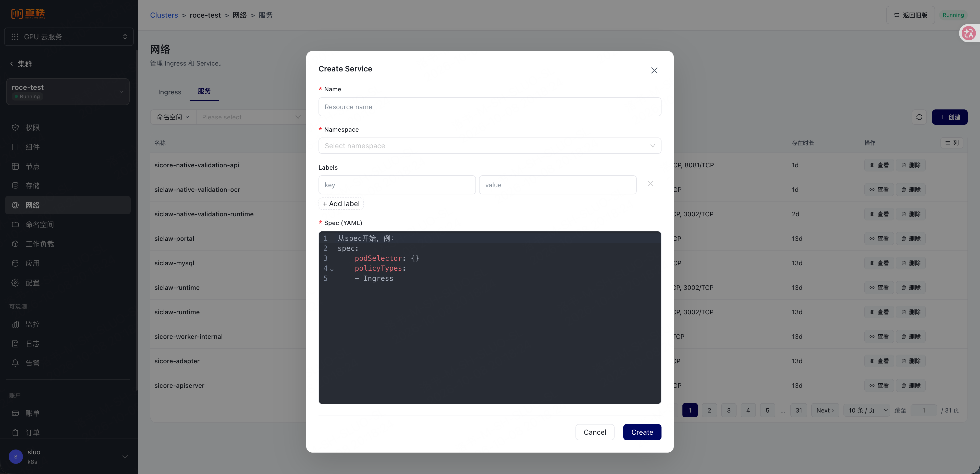This screenshot has height=474, width=980.
Task: Click the translate floating icon
Action: pyautogui.click(x=969, y=33)
